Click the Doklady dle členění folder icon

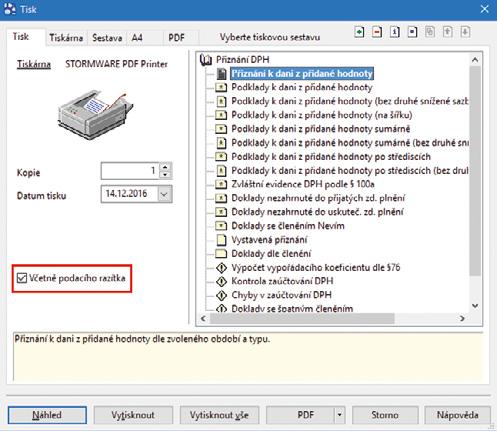tap(221, 254)
